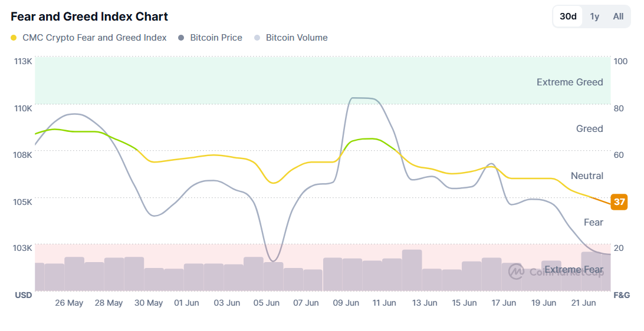Click the gray dot beside Bitcoin Price

pos(182,38)
